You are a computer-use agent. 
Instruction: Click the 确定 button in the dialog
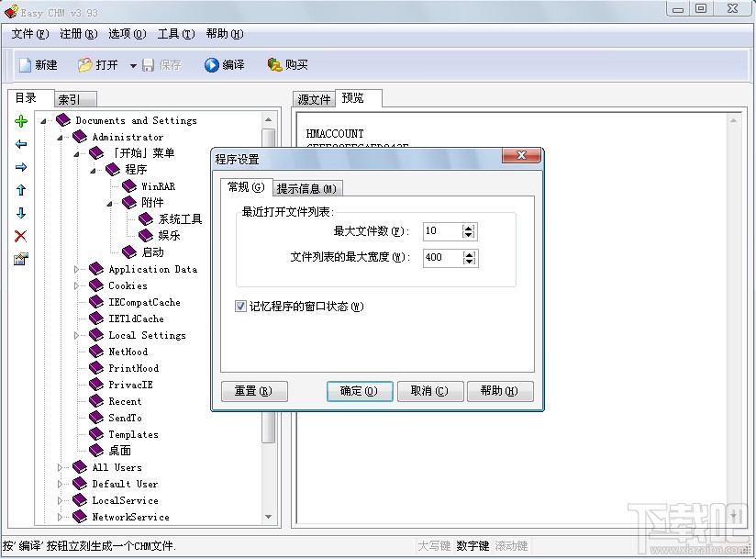[360, 390]
